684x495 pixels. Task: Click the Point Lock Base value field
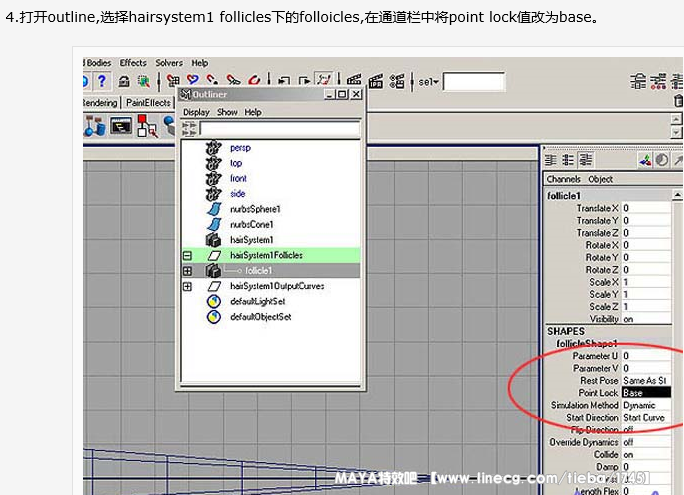[646, 393]
